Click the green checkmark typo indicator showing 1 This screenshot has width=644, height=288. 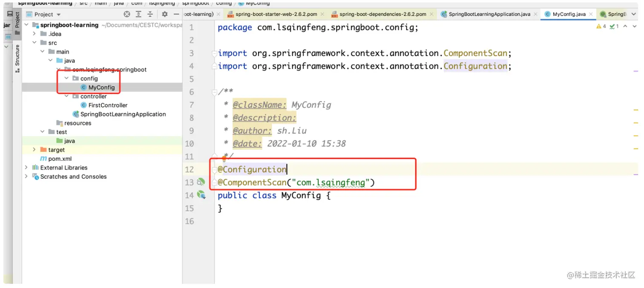pyautogui.click(x=614, y=26)
